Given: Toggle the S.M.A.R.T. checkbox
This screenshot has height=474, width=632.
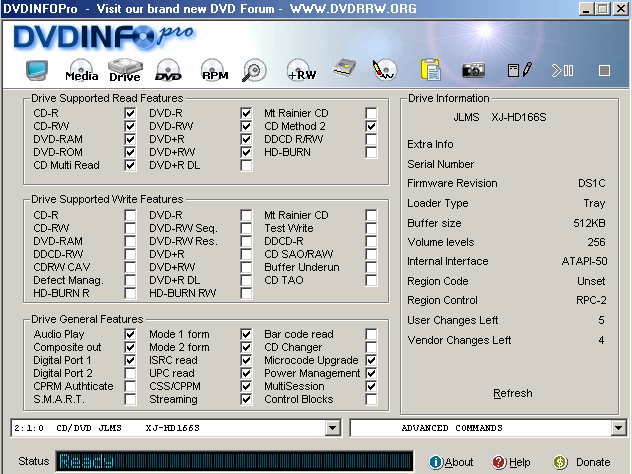Looking at the screenshot, I should click(x=130, y=399).
